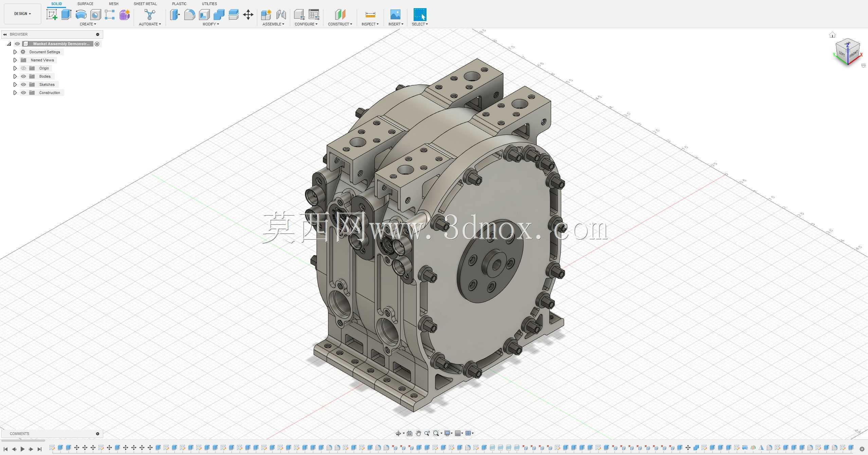Switch to the SHEET METAL tab
868x455 pixels.
[x=145, y=4]
